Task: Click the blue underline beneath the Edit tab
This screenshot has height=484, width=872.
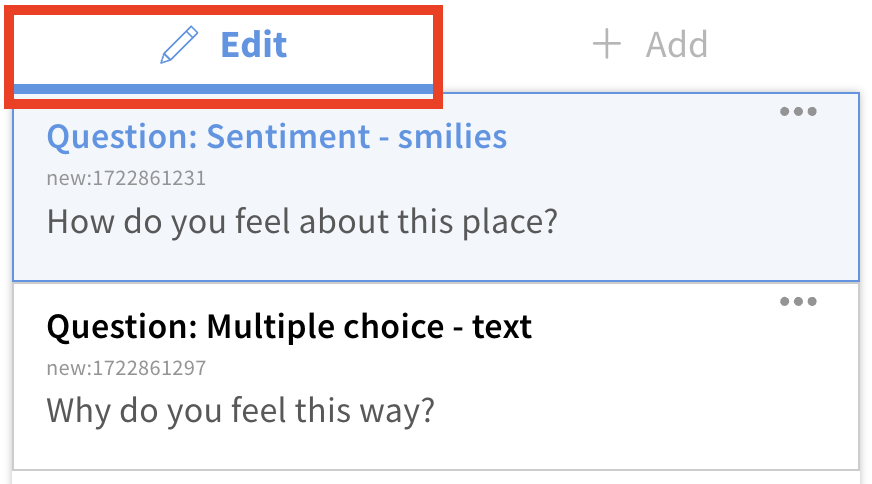Action: click(x=224, y=89)
